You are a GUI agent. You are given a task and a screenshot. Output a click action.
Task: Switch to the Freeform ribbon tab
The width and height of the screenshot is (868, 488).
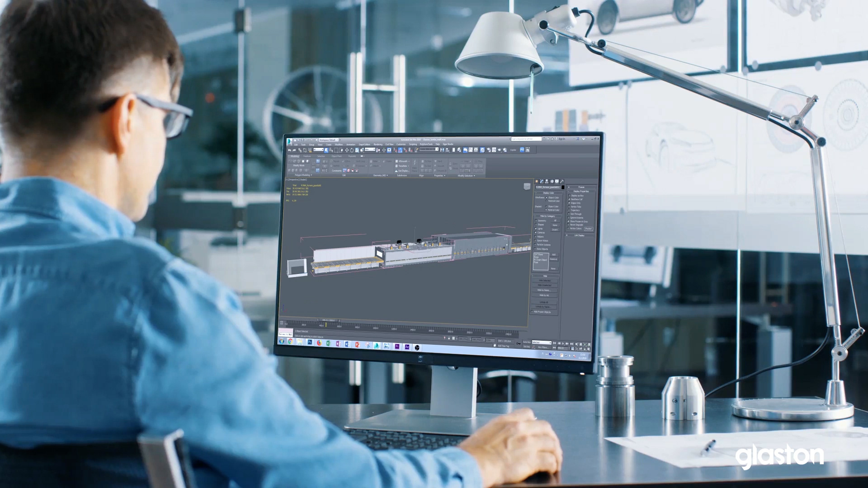pos(307,156)
